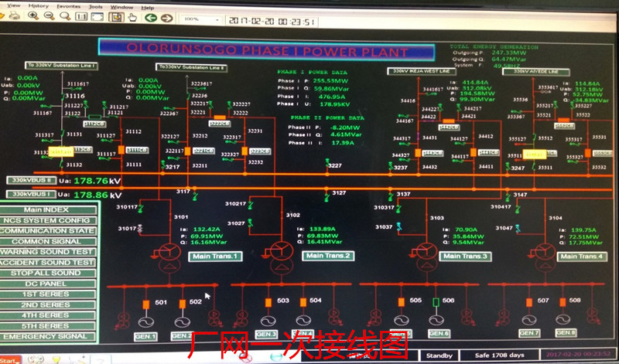Screen dimensions: 619x364
Task: Click the Main Trans.2 transformer symbol
Action: (x=282, y=258)
